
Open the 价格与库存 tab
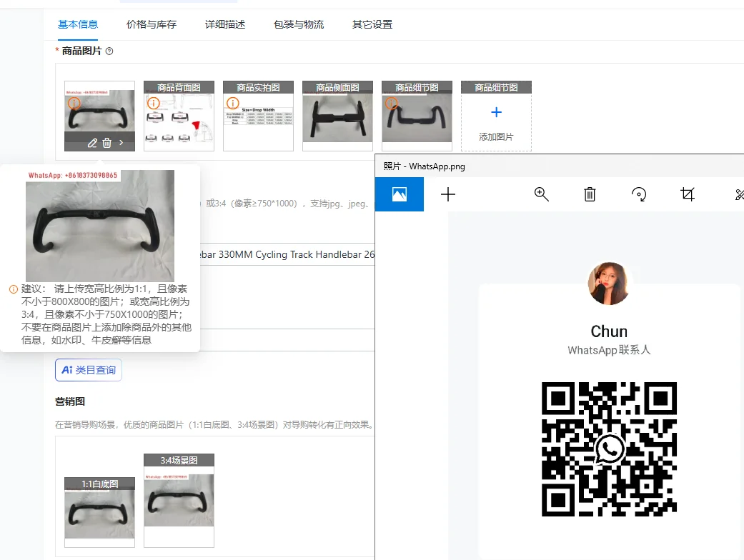[x=152, y=25]
